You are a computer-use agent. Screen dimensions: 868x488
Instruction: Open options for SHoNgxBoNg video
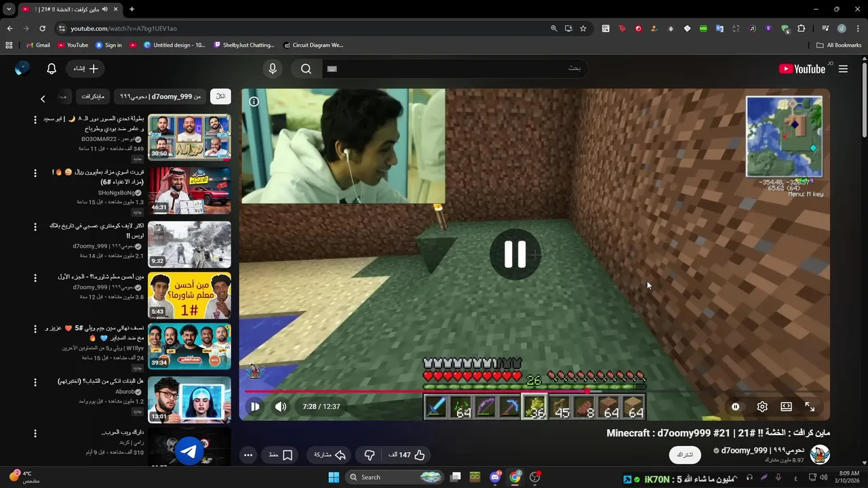[x=35, y=173]
